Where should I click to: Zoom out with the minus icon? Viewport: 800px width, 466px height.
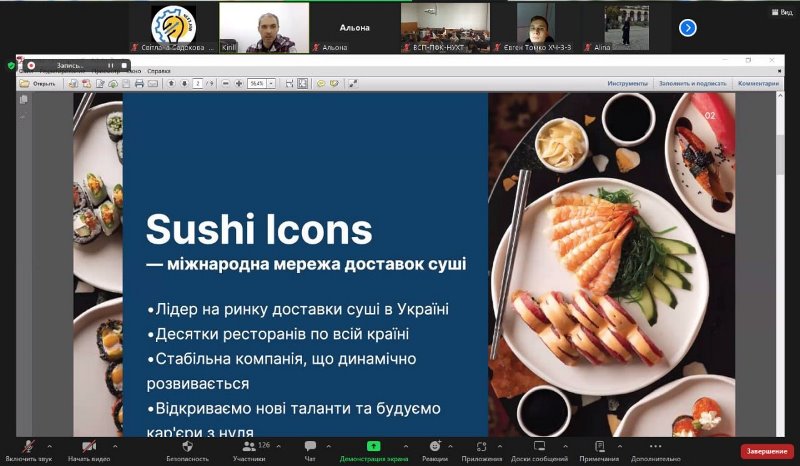click(x=226, y=84)
